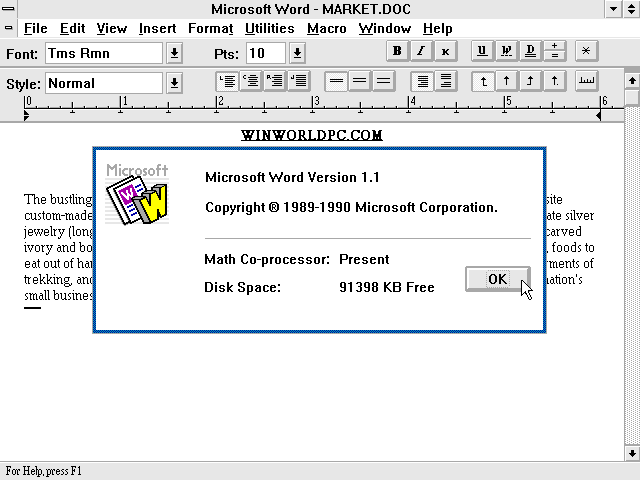Open the Style dropdown arrow
This screenshot has width=640, height=480.
[x=174, y=83]
